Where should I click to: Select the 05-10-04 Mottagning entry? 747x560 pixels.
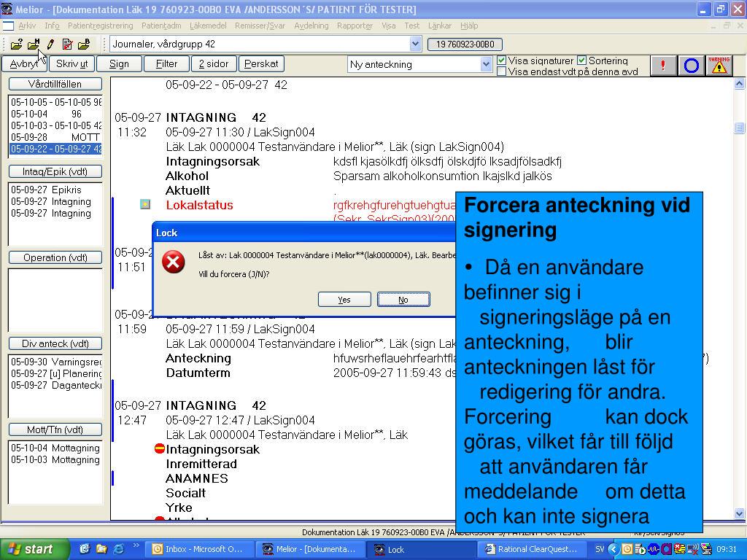click(55, 448)
